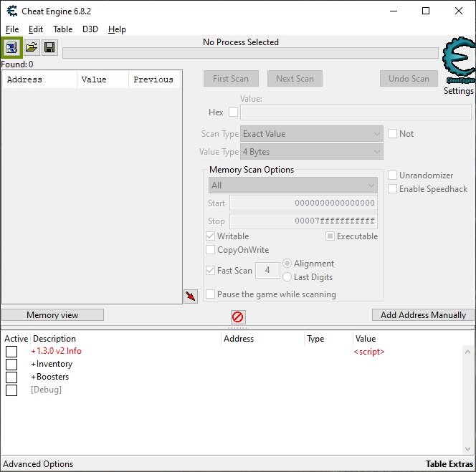The width and height of the screenshot is (476, 472).
Task: Activate the 1.3.0 v2 Info script
Action: pyautogui.click(x=11, y=352)
